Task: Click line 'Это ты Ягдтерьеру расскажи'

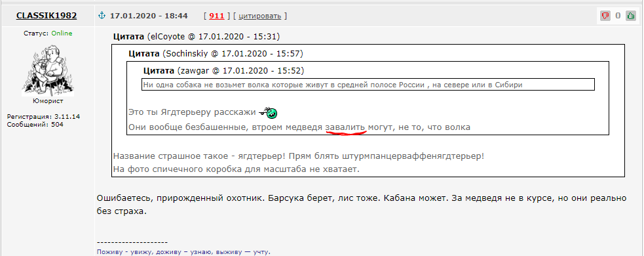Action: (192, 112)
